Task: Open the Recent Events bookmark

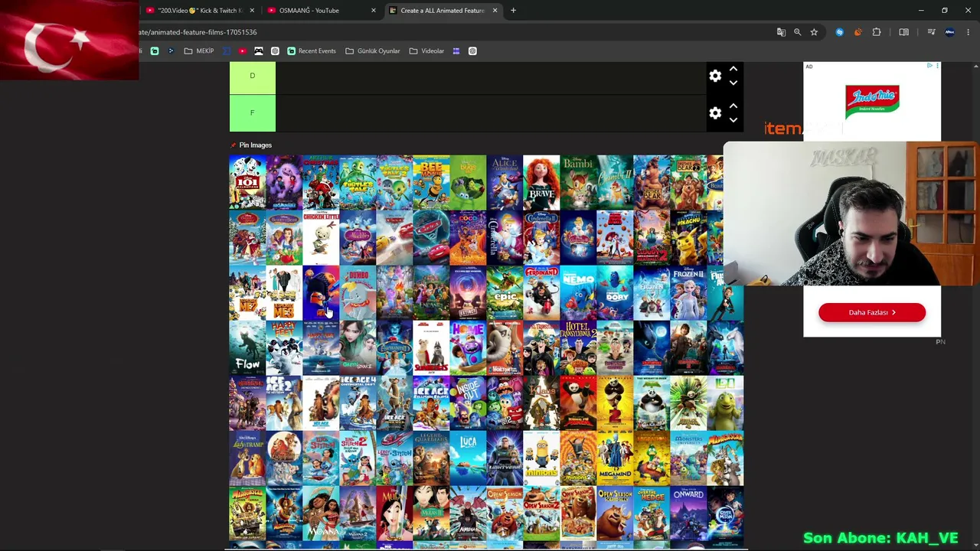Action: pyautogui.click(x=312, y=51)
